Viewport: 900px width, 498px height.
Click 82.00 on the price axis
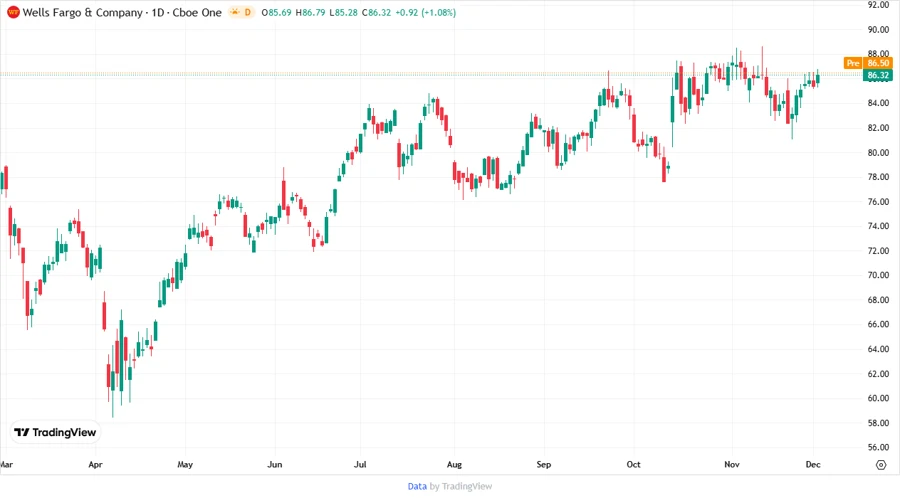tap(878, 128)
